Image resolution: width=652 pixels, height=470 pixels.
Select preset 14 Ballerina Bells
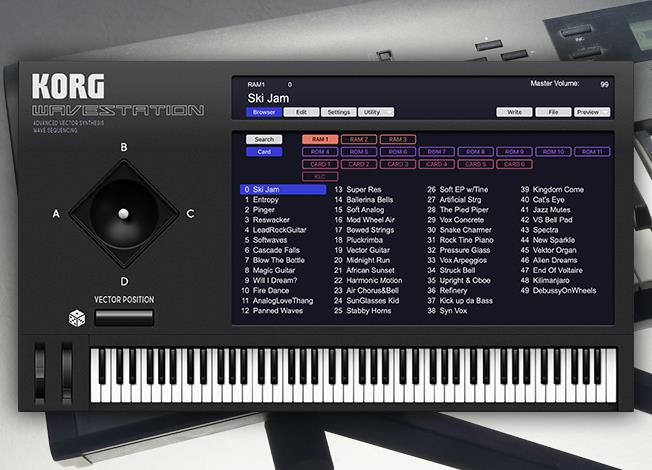click(363, 200)
